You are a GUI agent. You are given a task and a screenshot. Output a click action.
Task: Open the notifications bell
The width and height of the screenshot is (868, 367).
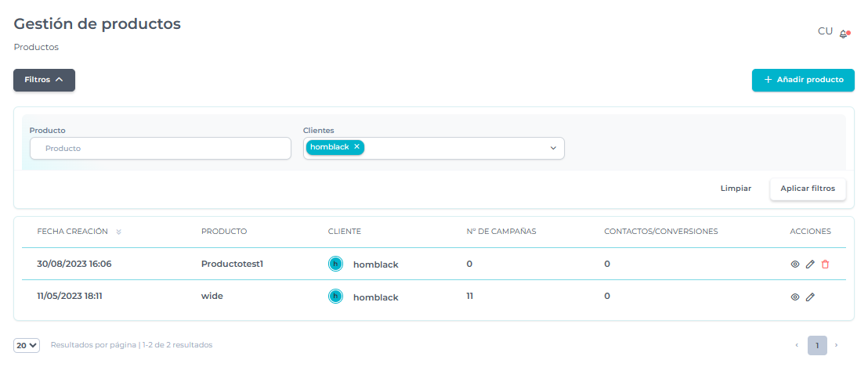(844, 34)
